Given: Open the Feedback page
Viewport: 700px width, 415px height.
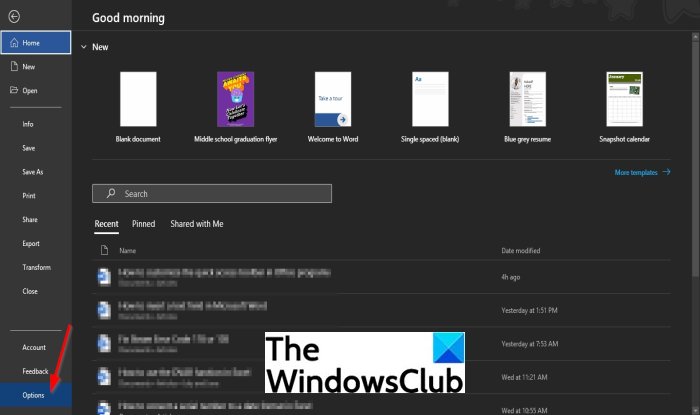Looking at the screenshot, I should click(x=36, y=371).
